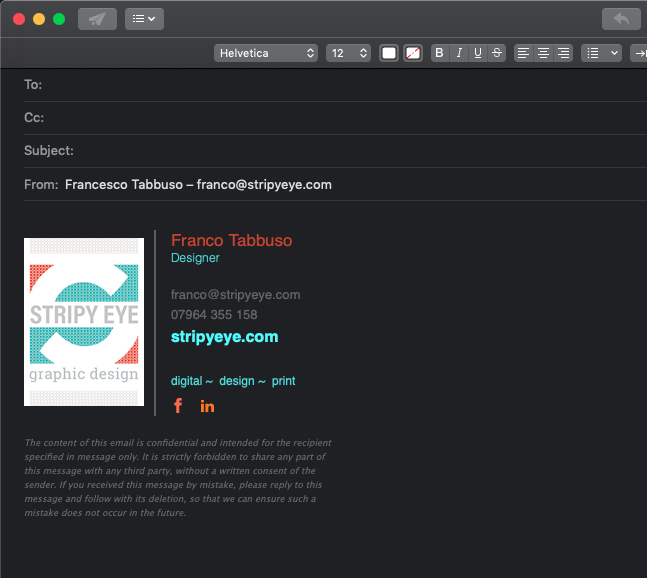Open the header fields list dropdown

pyautogui.click(x=144, y=19)
